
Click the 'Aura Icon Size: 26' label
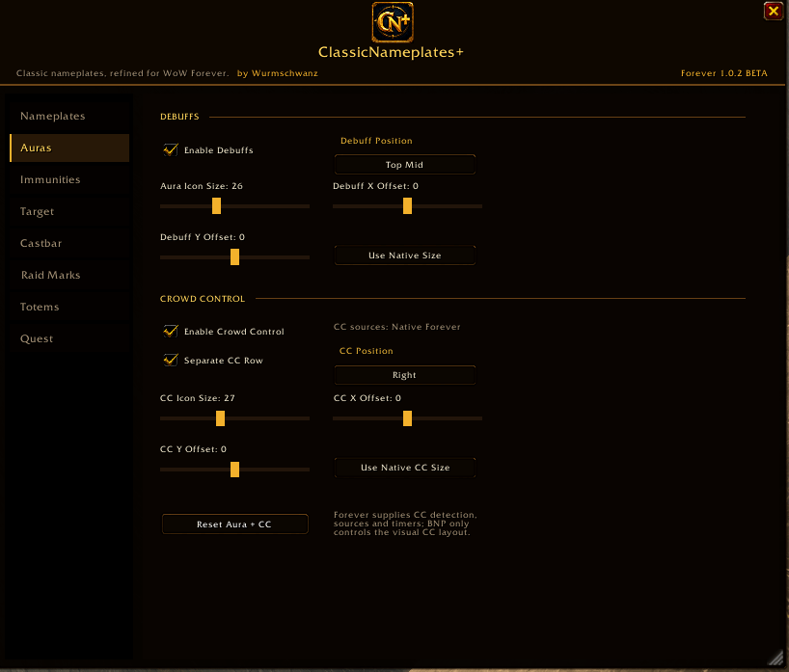(x=202, y=186)
